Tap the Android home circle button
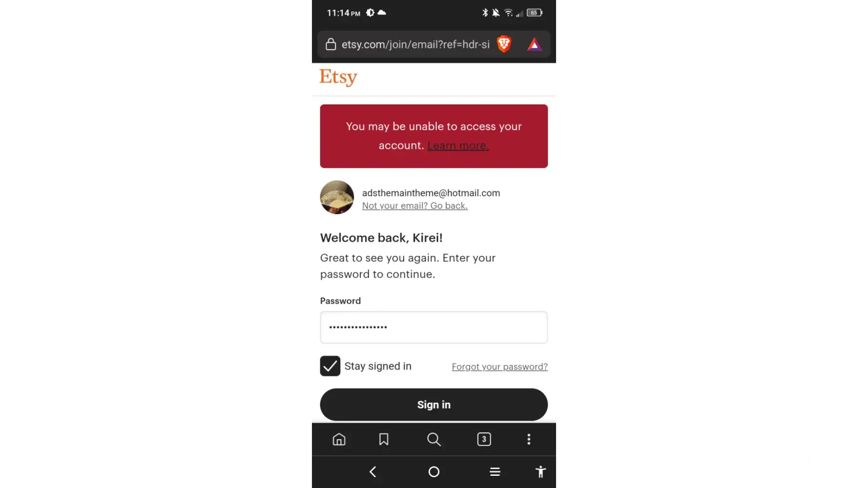 pos(434,472)
